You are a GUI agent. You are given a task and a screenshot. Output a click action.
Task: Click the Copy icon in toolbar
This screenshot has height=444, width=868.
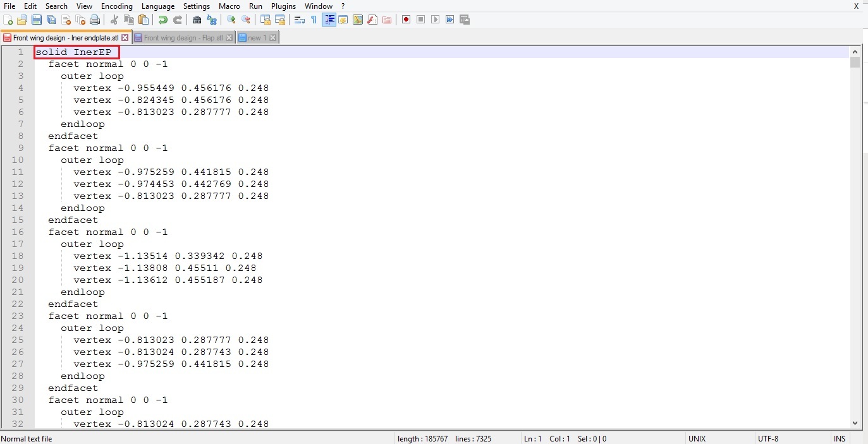pos(129,20)
